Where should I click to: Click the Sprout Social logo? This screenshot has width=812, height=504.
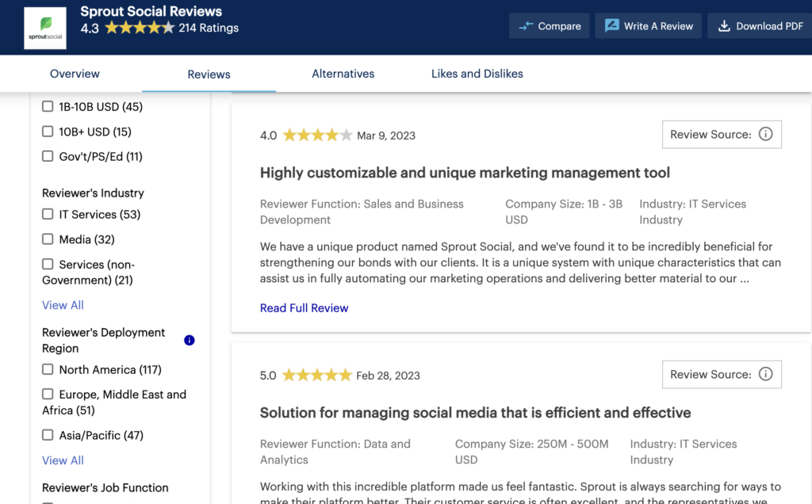[45, 28]
